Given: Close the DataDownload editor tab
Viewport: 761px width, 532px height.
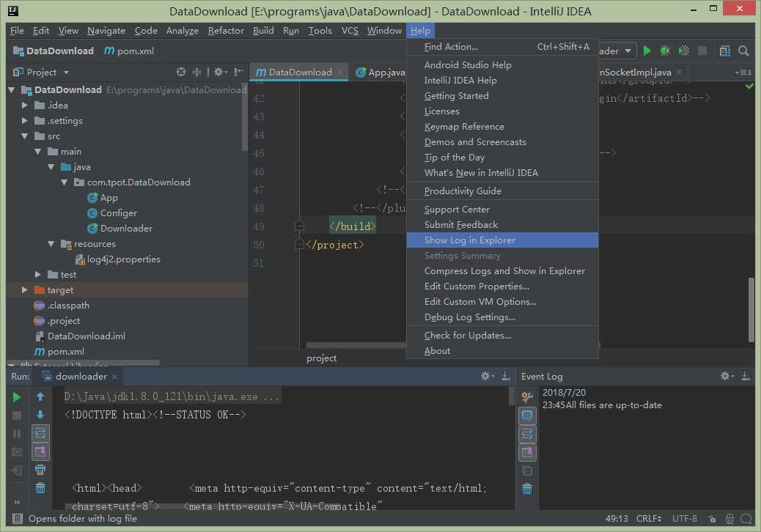Looking at the screenshot, I should (x=339, y=73).
